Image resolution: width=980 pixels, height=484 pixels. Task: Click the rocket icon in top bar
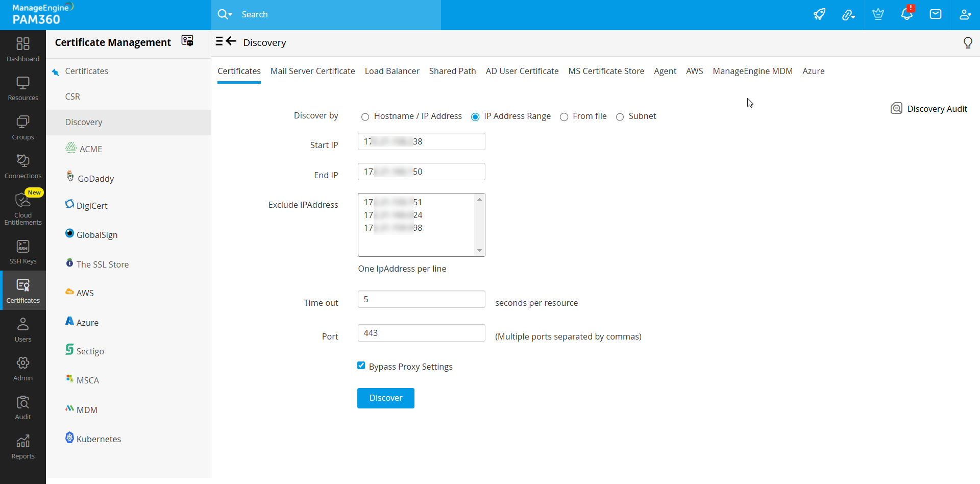point(819,14)
